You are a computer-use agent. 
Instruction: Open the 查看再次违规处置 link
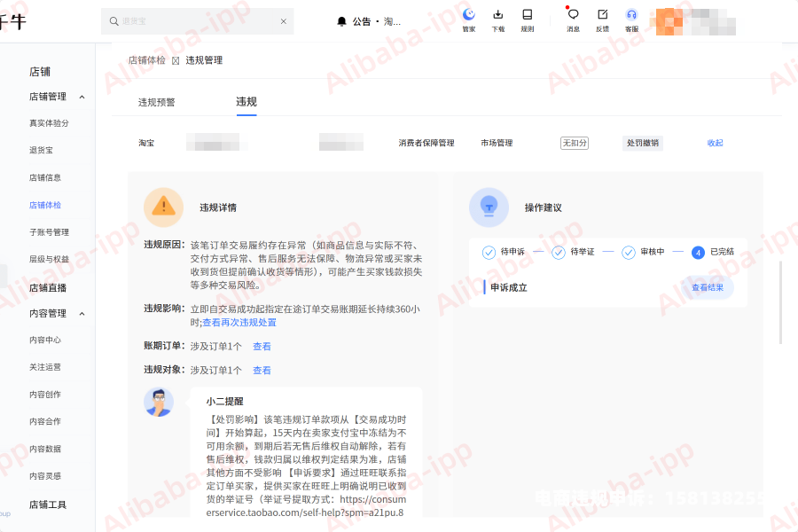(x=239, y=323)
